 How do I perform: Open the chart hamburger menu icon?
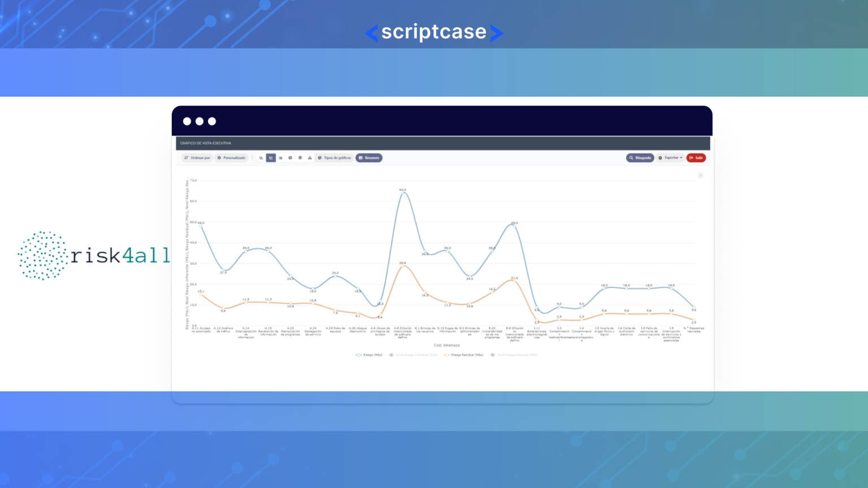tap(700, 176)
